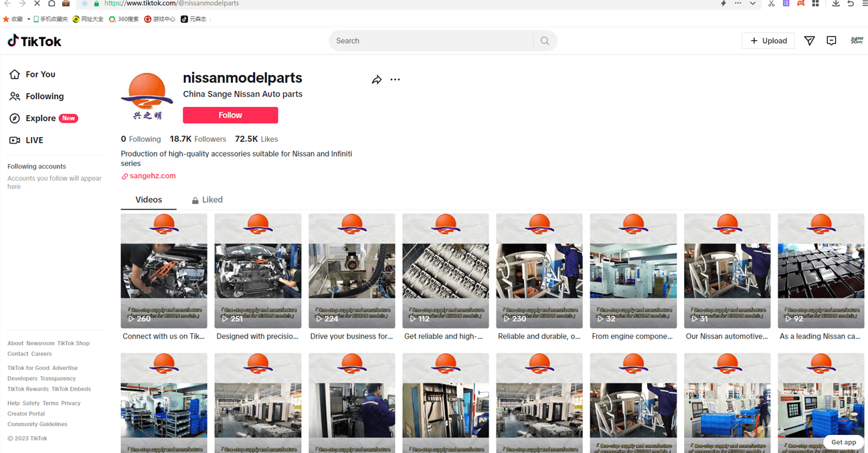Open the 游戏中心 bookmark
Screen dimensions: 868x453
pyautogui.click(x=160, y=19)
